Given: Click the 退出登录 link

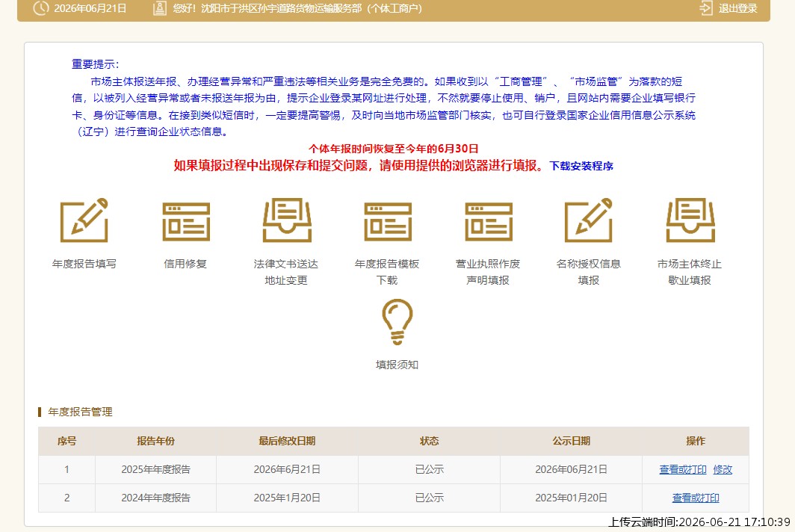Looking at the screenshot, I should click(737, 8).
